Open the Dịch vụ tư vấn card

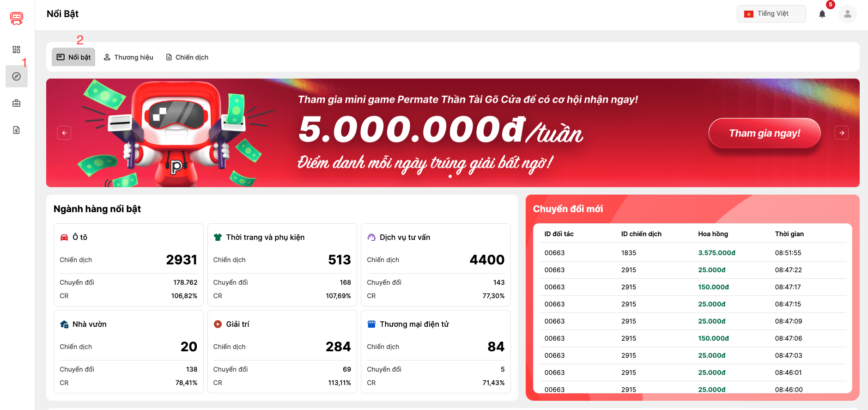coord(436,264)
